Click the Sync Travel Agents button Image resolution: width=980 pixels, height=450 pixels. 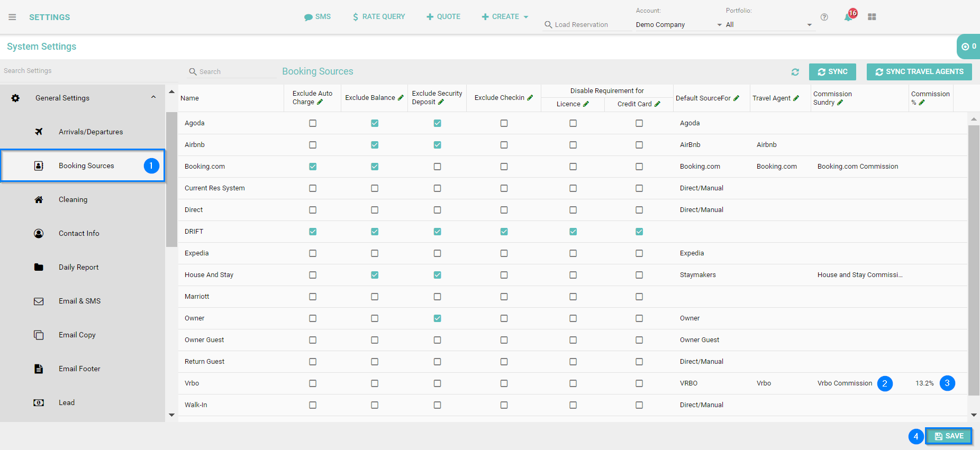coord(919,72)
